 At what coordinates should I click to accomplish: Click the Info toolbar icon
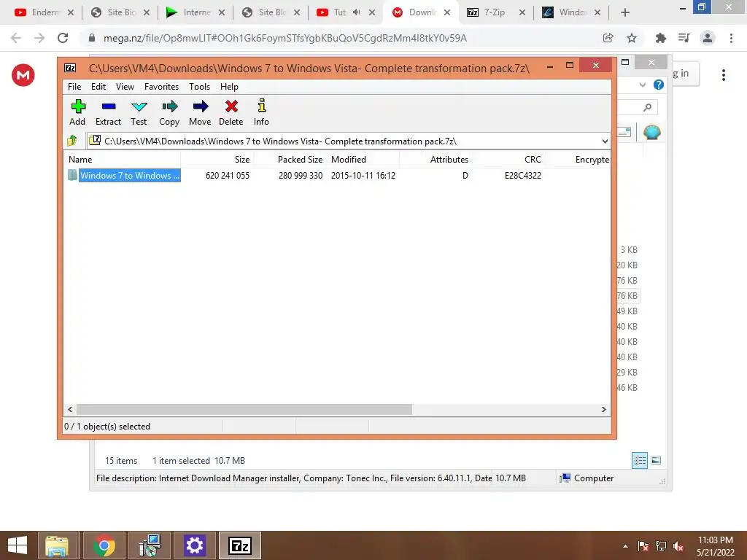[x=262, y=112]
